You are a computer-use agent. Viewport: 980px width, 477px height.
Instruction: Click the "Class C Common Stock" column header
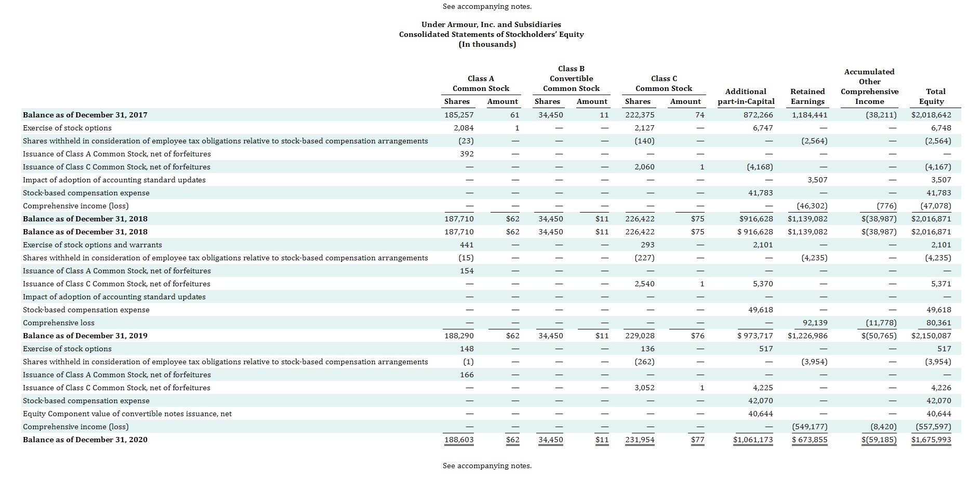coord(664,83)
